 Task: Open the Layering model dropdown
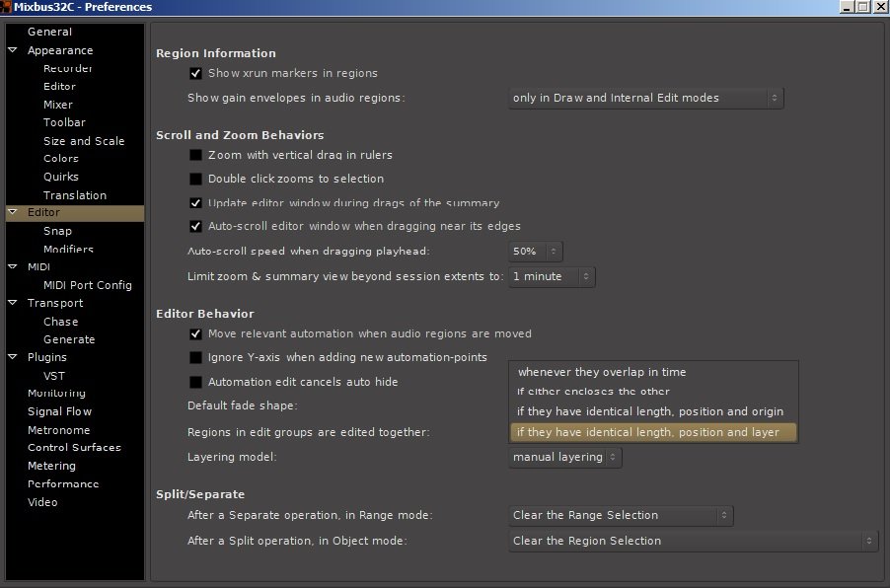[564, 457]
